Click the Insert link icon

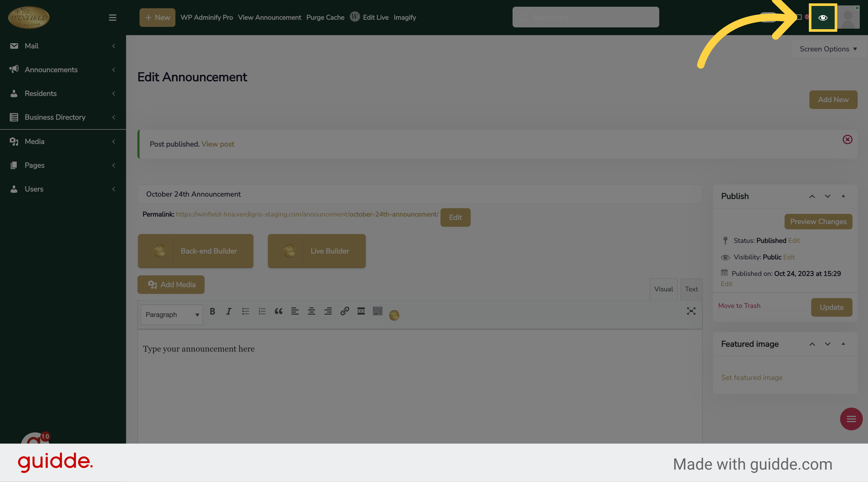(x=344, y=311)
